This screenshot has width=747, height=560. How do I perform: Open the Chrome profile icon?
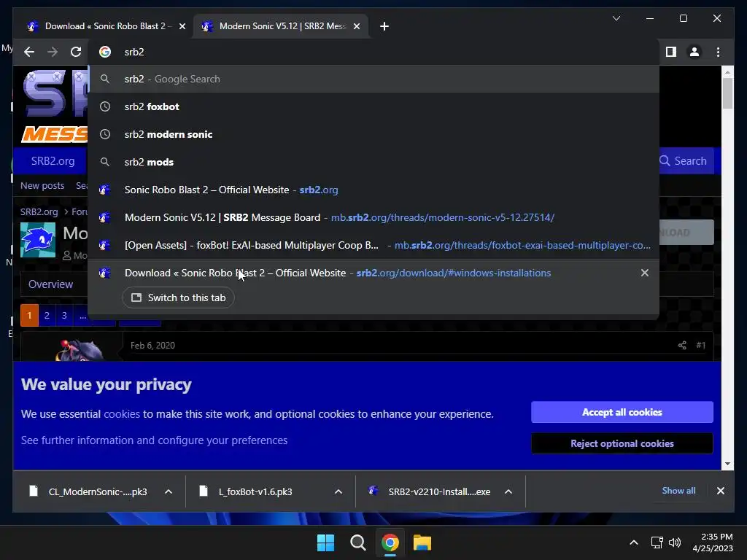click(x=694, y=52)
